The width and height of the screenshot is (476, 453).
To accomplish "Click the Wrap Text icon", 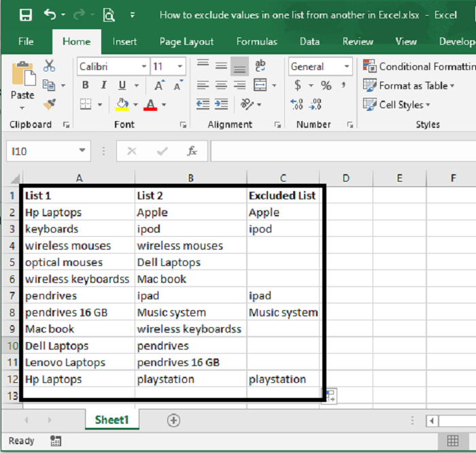I will tap(260, 66).
